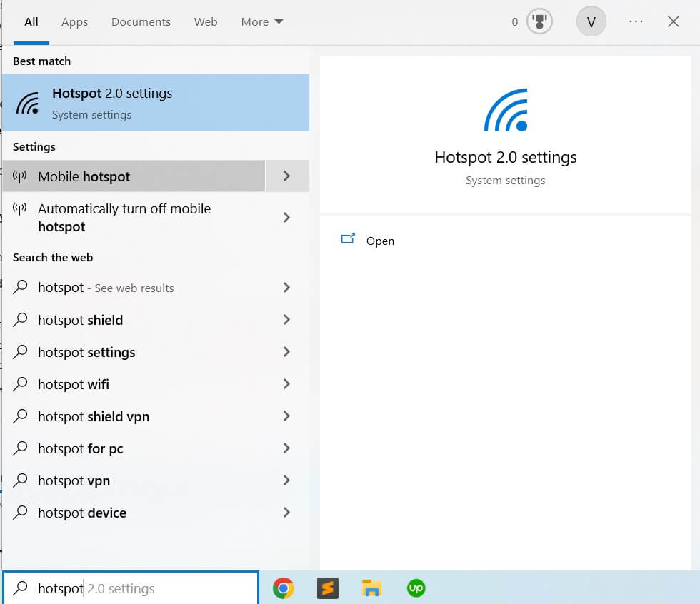
Task: Select hotspot for pc suggestion
Action: (134, 448)
